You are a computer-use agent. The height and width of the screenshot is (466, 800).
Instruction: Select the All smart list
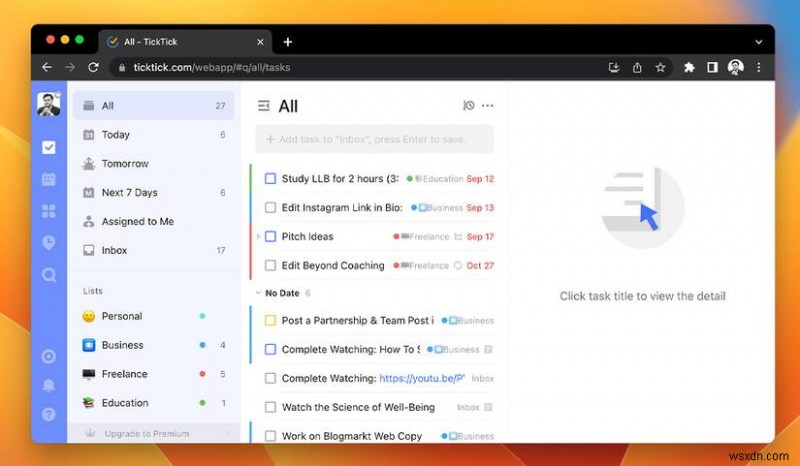click(154, 106)
